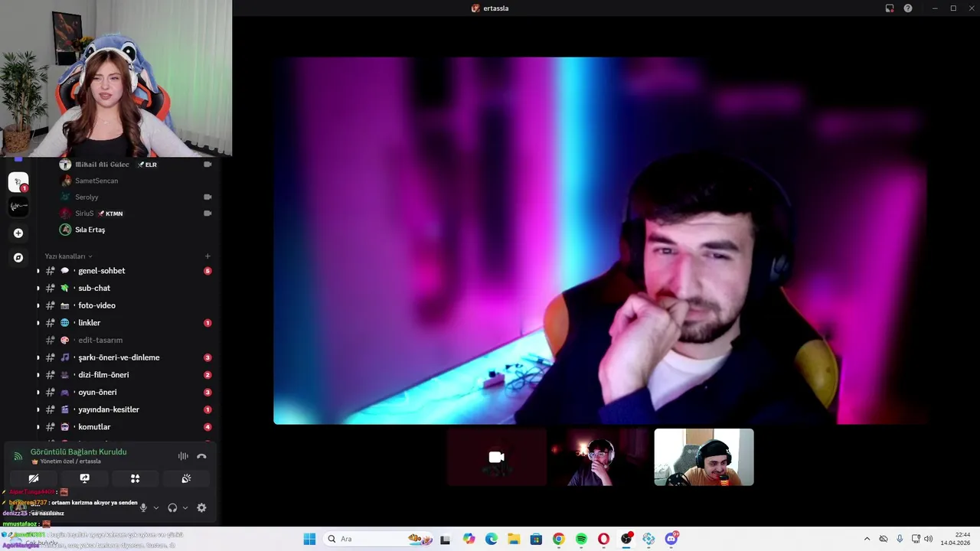Open the Windows Start button

point(309,539)
